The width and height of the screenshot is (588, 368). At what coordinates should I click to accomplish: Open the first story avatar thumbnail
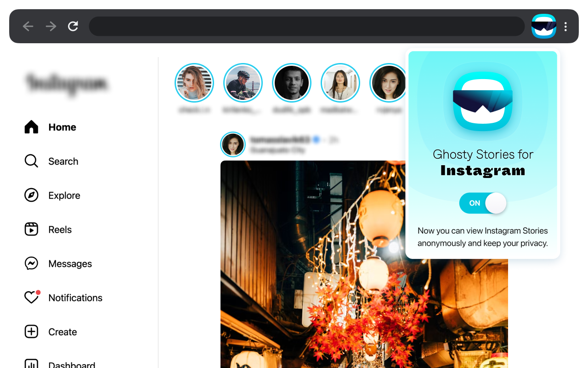(x=194, y=82)
